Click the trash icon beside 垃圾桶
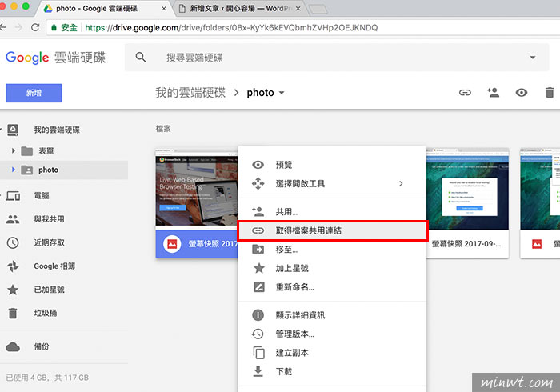 coord(13,313)
